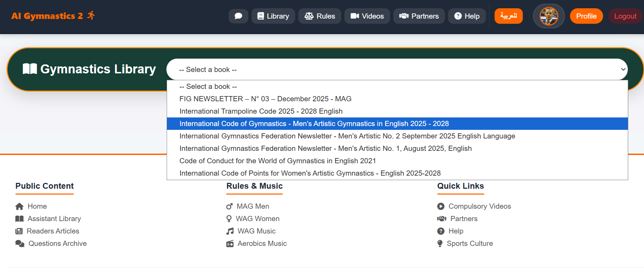Image resolution: width=644 pixels, height=270 pixels.
Task: Click the female symbol icon beside WAG Women
Action: point(229,219)
